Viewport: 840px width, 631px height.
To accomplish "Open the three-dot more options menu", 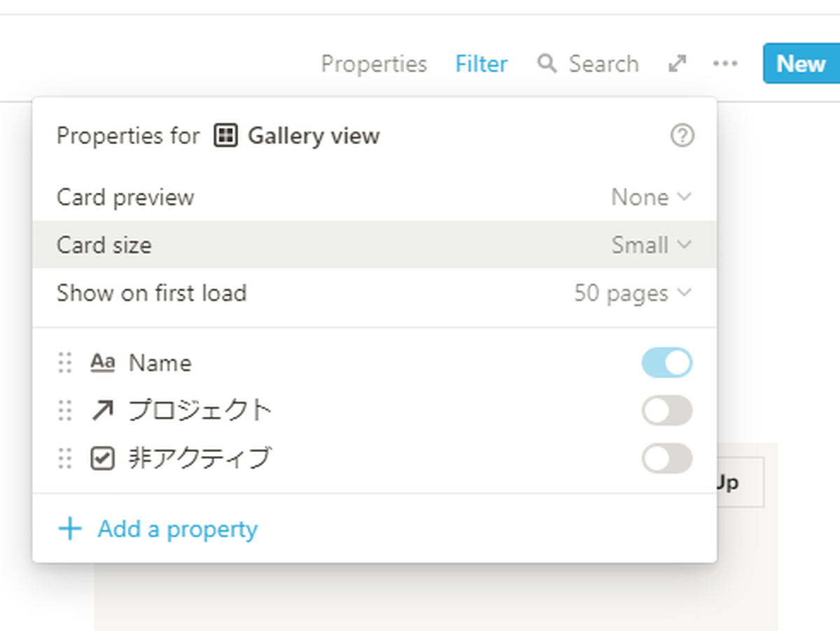I will pyautogui.click(x=725, y=64).
